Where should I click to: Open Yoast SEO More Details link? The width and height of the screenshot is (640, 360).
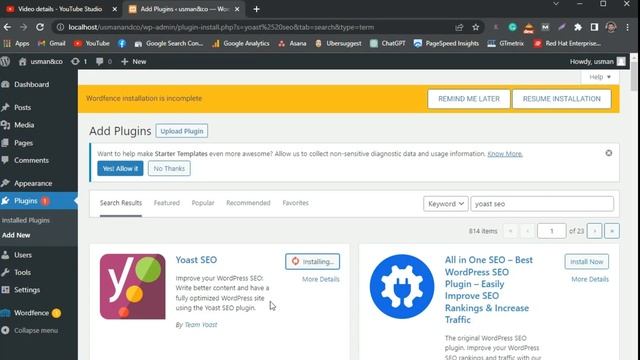[x=320, y=279]
